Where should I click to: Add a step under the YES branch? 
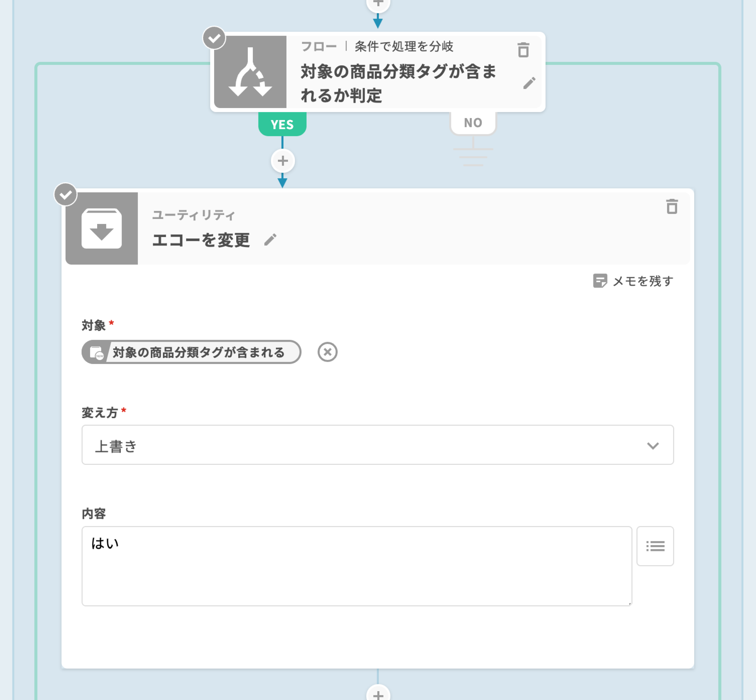pos(283,161)
